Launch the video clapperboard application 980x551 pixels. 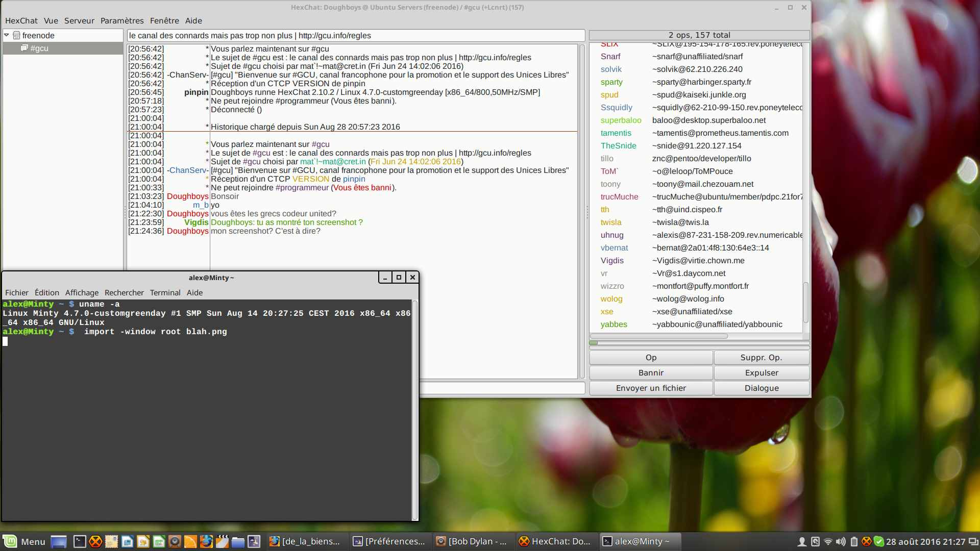[222, 541]
